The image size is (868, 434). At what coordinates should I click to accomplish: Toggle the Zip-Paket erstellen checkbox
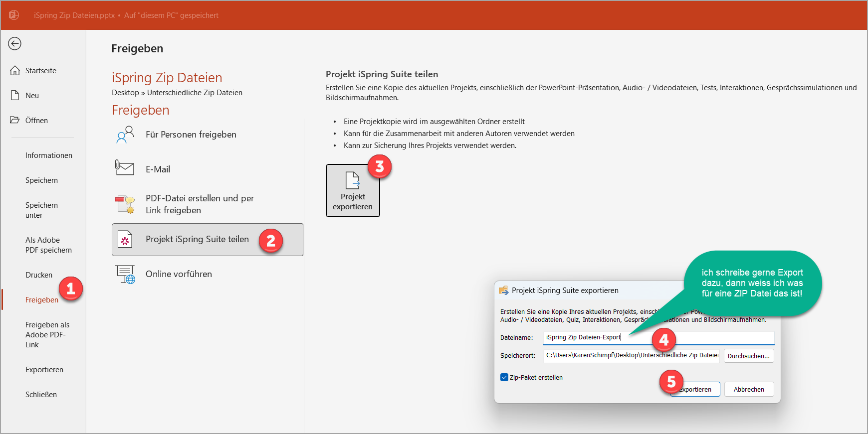[x=504, y=377]
